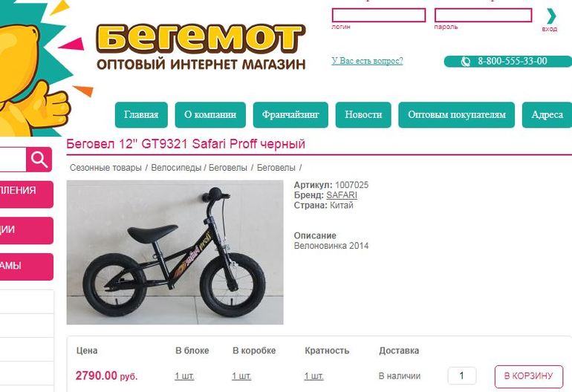Click the Сезонные товары breadcrumb

click(105, 168)
